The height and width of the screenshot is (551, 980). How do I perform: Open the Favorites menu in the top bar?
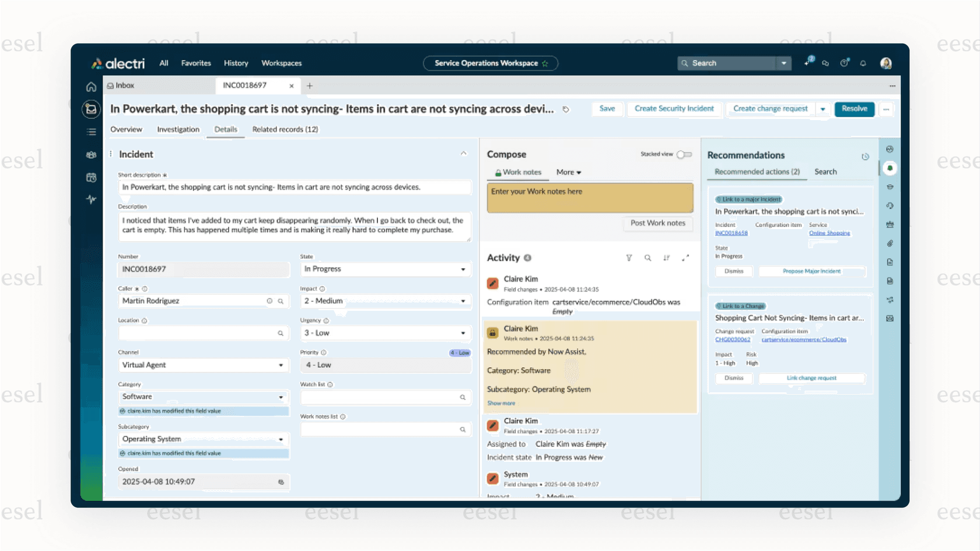[x=195, y=63]
